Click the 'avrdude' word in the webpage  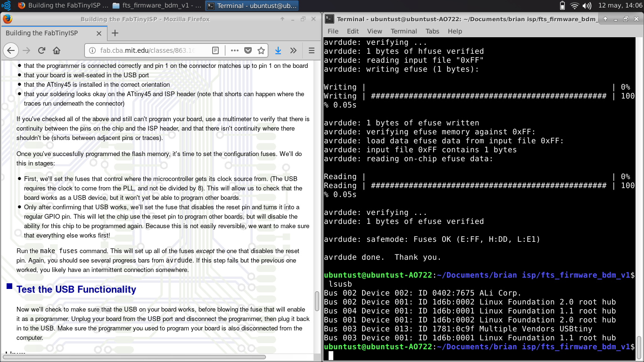(179, 260)
